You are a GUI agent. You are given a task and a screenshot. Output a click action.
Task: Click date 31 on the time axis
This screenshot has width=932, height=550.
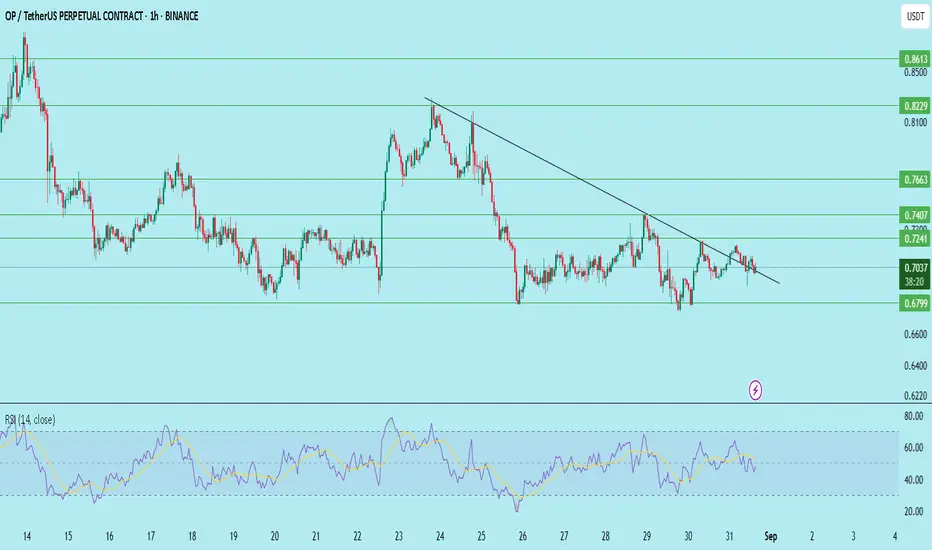click(x=729, y=536)
